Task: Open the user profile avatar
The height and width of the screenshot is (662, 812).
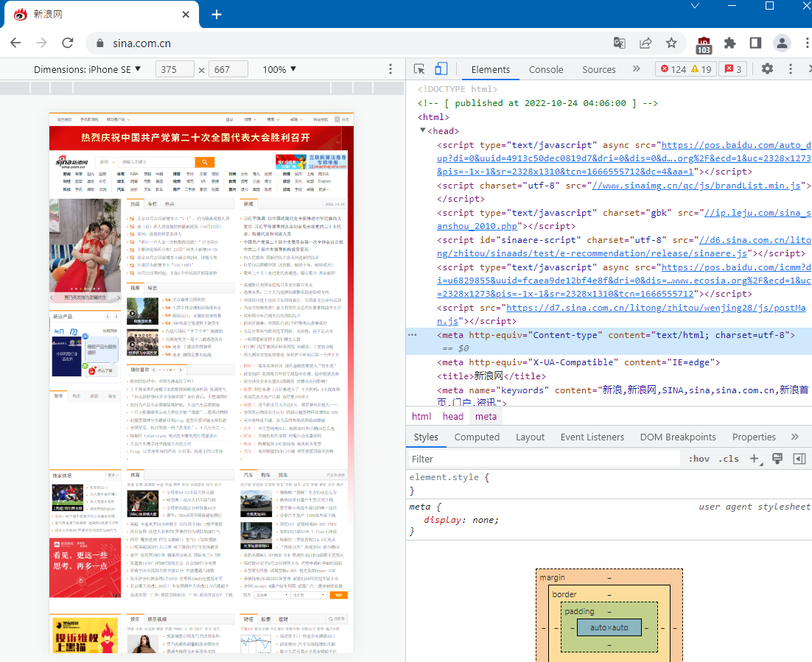Action: pos(782,43)
